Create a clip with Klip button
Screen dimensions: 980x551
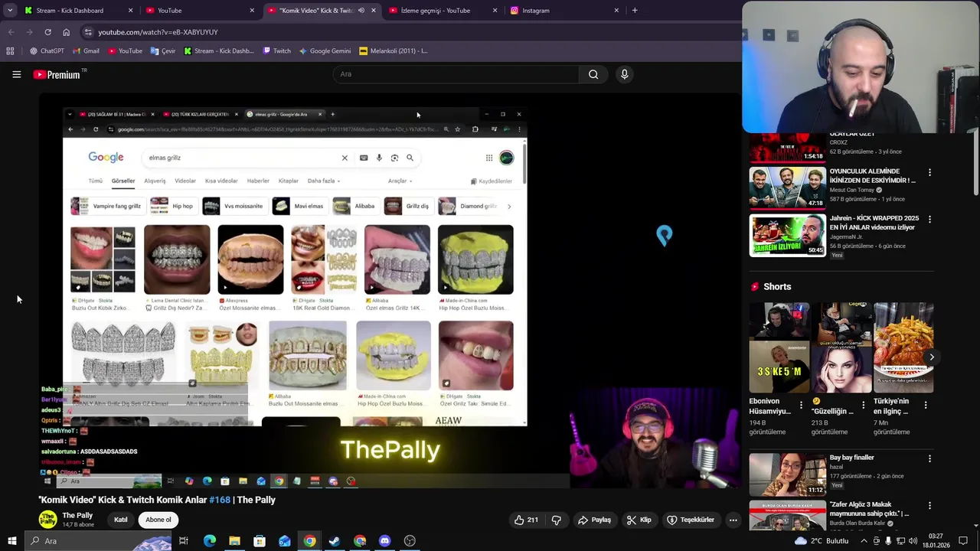[x=639, y=520]
